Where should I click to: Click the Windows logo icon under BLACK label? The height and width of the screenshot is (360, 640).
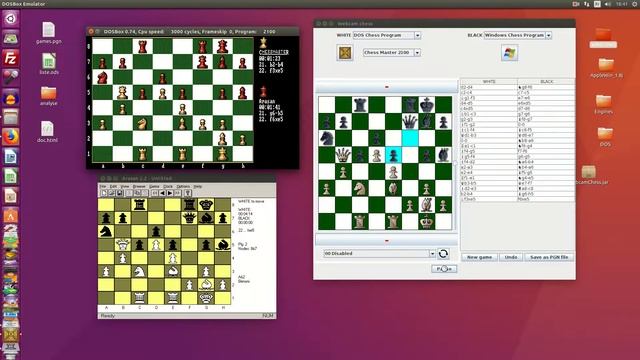click(x=509, y=53)
